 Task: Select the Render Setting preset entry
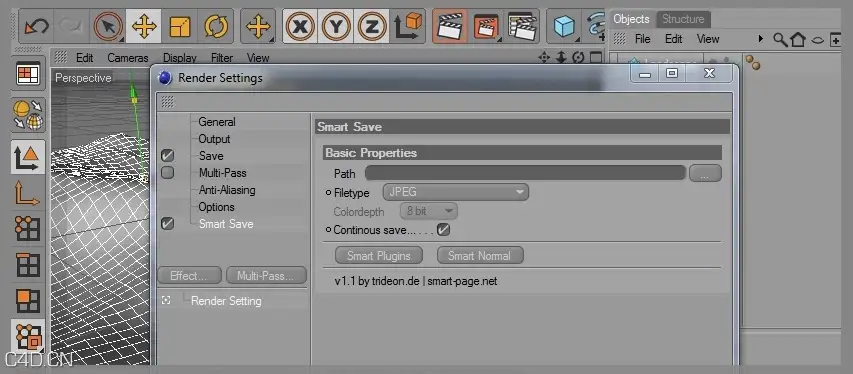pyautogui.click(x=226, y=301)
